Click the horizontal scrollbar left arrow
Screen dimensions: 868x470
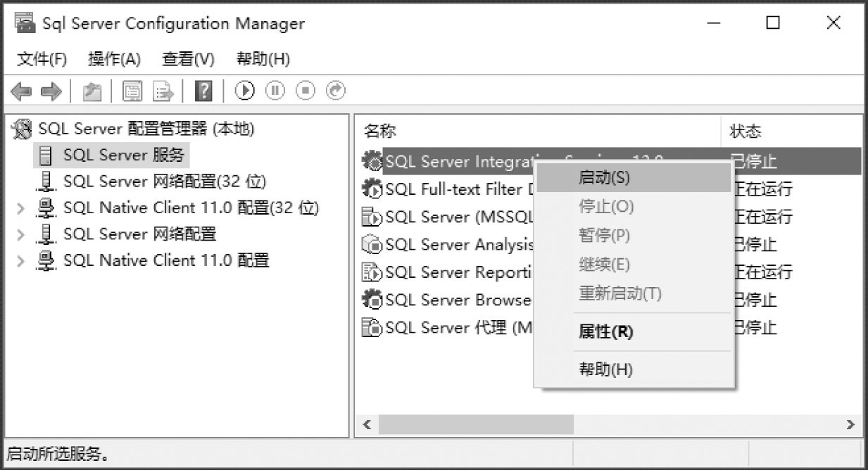point(366,424)
